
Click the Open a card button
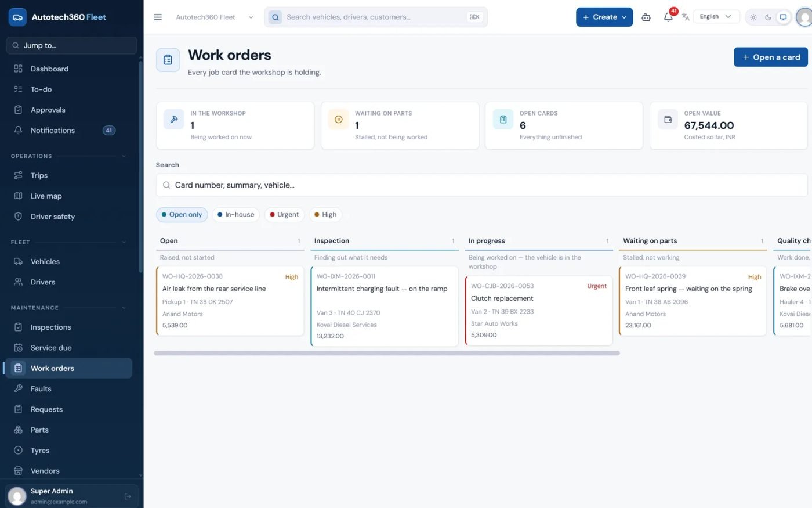click(x=770, y=57)
